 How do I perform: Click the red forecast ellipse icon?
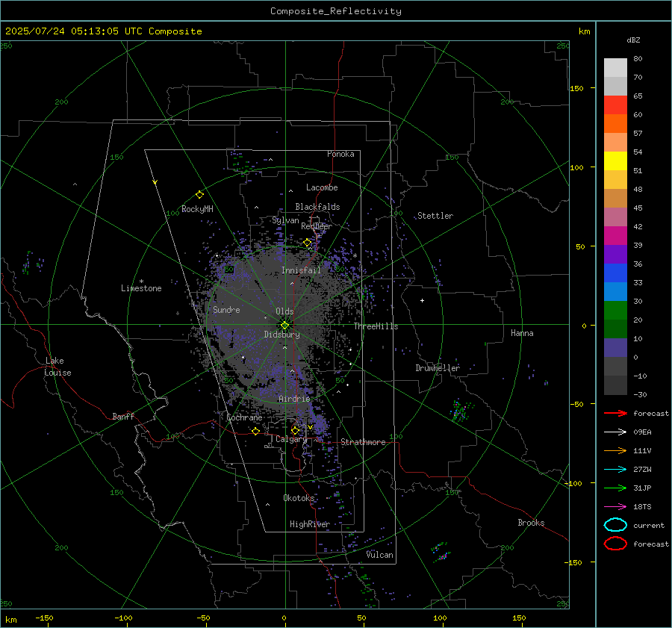click(x=615, y=544)
